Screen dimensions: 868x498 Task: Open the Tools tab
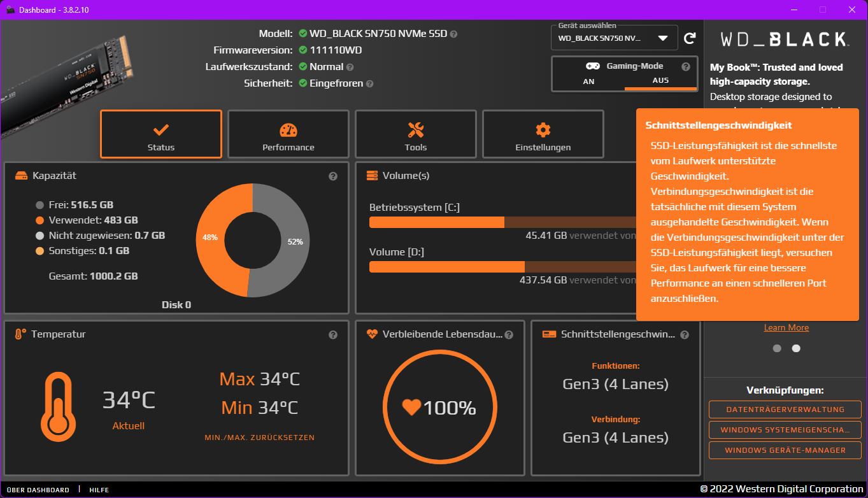(416, 134)
